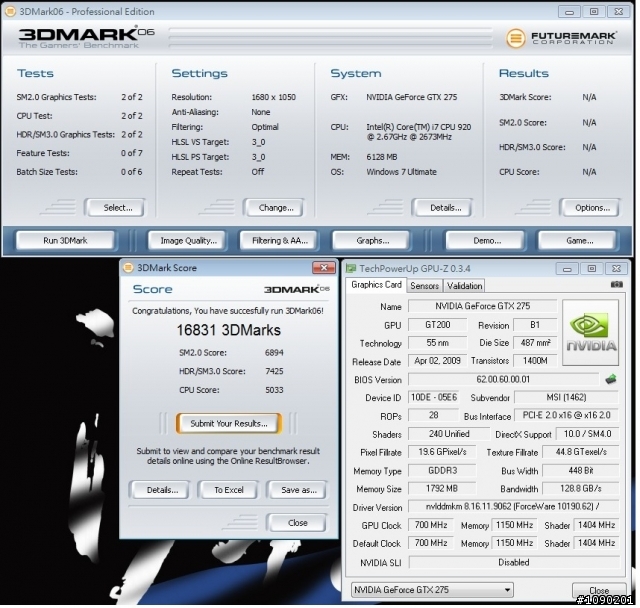Click the GPU-Z Name field
This screenshot has height=608, width=640.
pos(482,306)
